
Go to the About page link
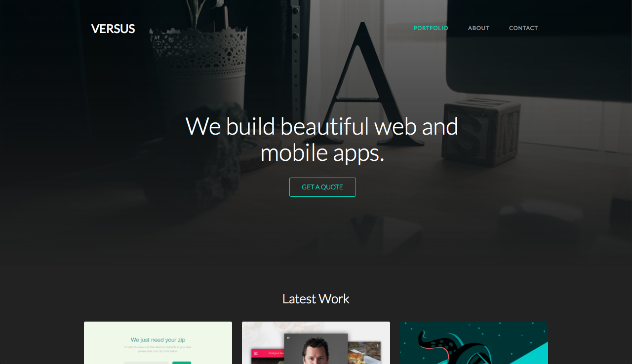click(x=478, y=28)
